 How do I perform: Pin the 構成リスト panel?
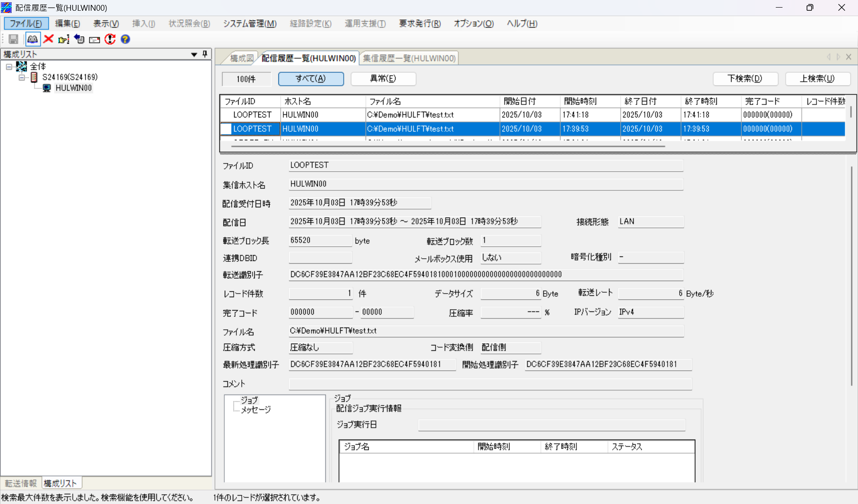(x=205, y=54)
